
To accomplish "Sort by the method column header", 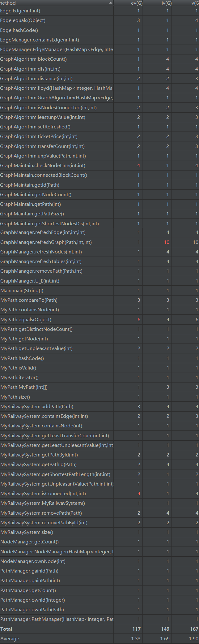I will point(46,3).
